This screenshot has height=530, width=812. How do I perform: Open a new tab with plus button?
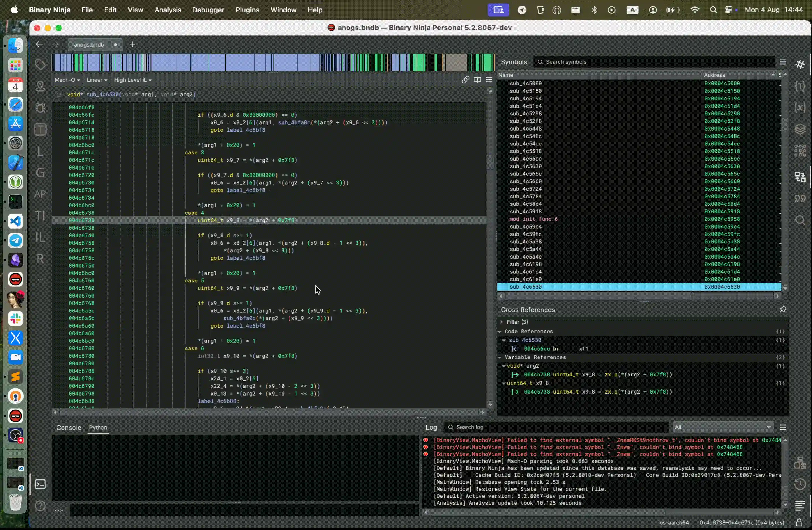[x=133, y=44]
